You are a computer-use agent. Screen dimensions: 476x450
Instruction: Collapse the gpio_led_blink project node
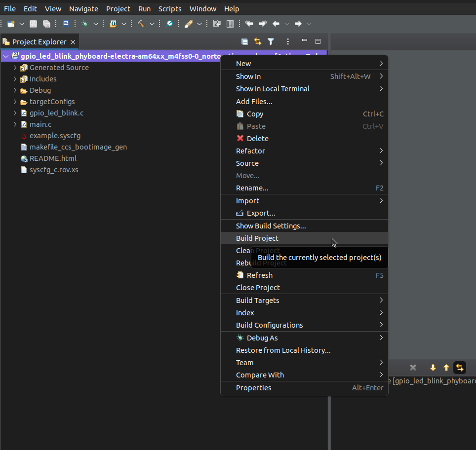coord(6,56)
